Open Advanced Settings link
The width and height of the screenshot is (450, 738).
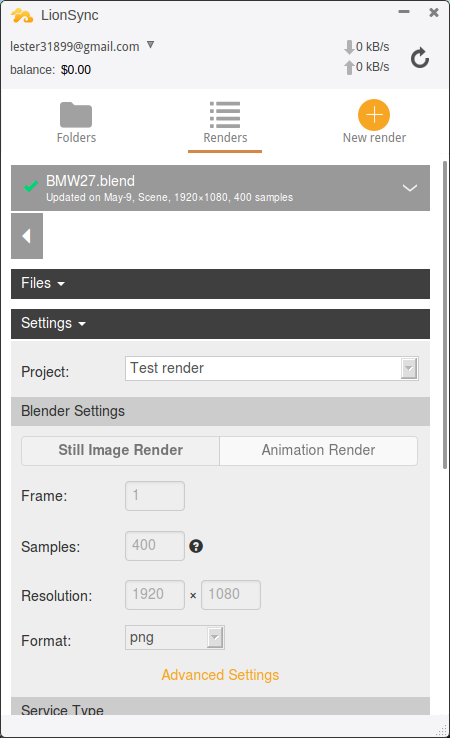point(220,675)
